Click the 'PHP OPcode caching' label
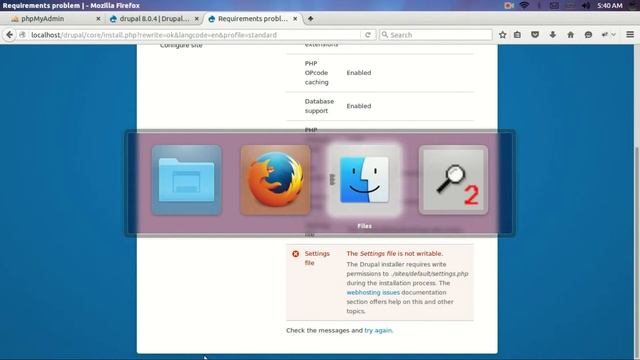The image size is (640, 360). [x=316, y=73]
